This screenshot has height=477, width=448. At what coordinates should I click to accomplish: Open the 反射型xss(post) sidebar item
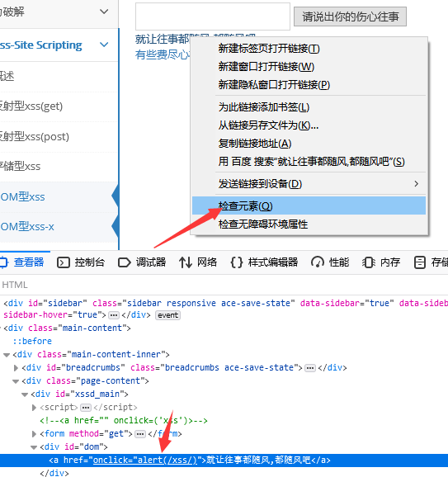click(59, 137)
